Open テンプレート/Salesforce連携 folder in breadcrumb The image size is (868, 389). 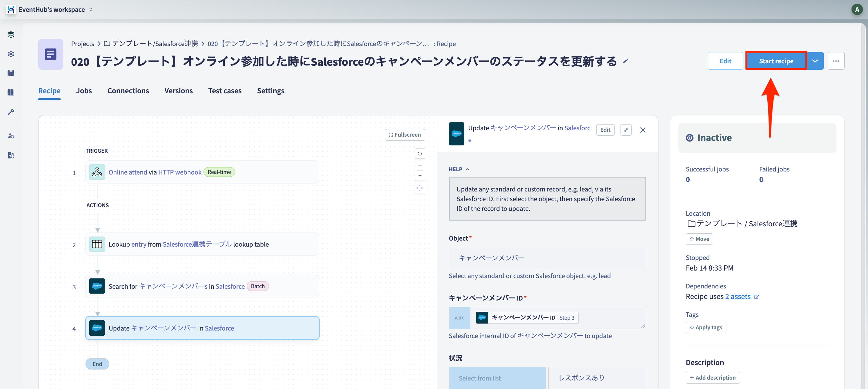151,44
